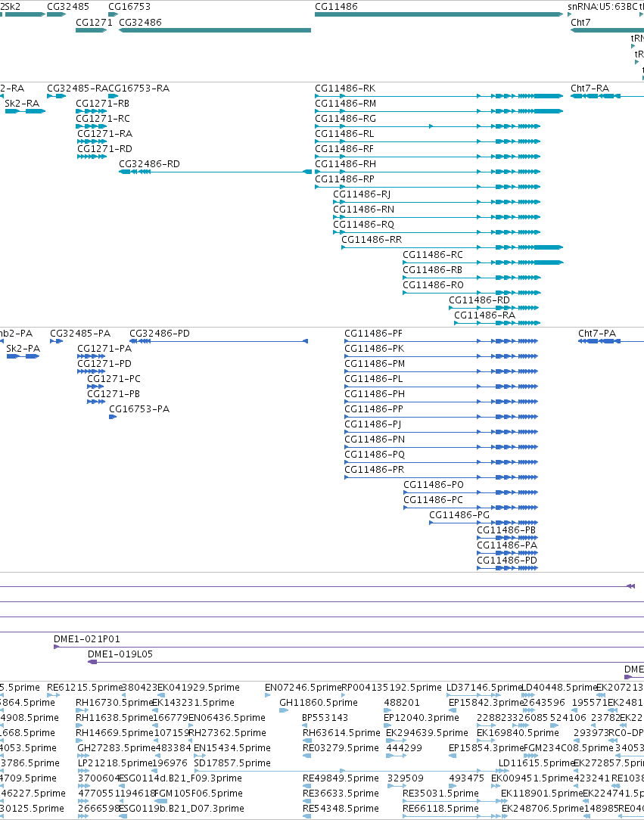
Task: Select transcript CG11486-RL
Action: (x=345, y=134)
